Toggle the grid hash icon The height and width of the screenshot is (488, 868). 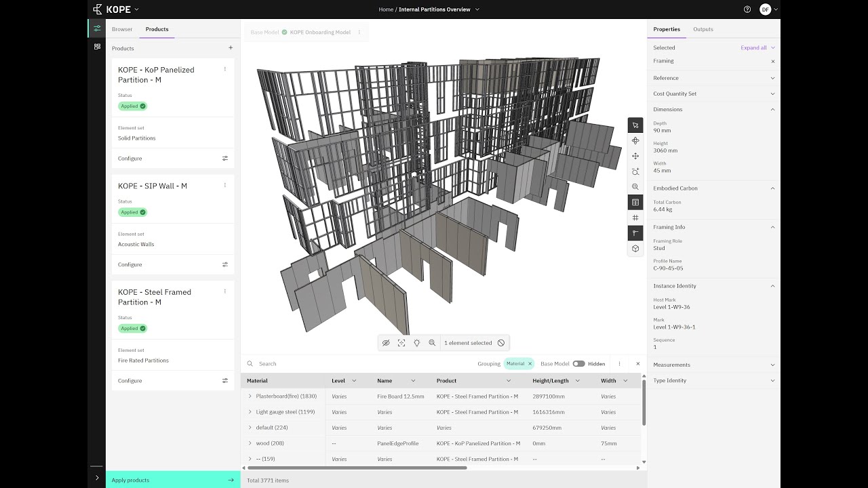coord(635,218)
